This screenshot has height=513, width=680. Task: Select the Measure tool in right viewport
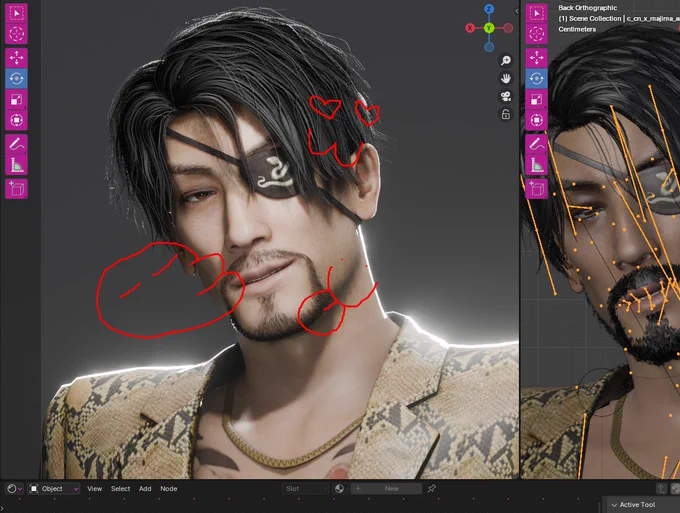tap(536, 165)
